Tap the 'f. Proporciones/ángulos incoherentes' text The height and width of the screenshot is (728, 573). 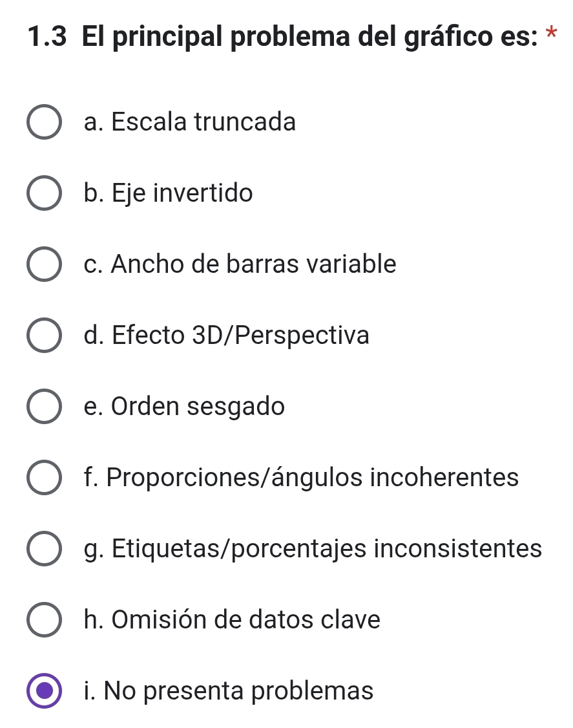tap(301, 478)
